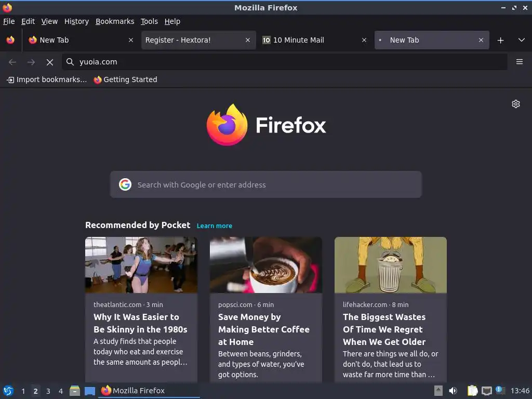Expand the list all tabs chevron
This screenshot has width=532, height=399.
point(522,40)
